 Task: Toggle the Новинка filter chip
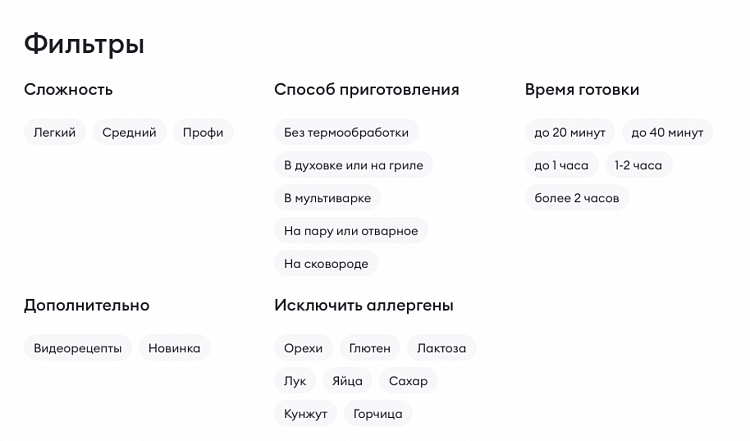[x=174, y=348]
